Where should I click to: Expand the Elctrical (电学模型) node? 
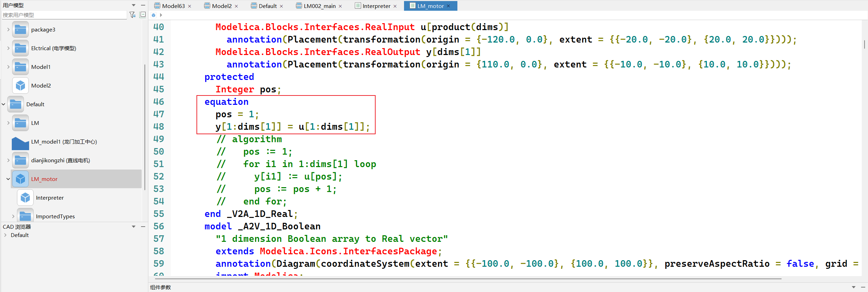tap(8, 48)
